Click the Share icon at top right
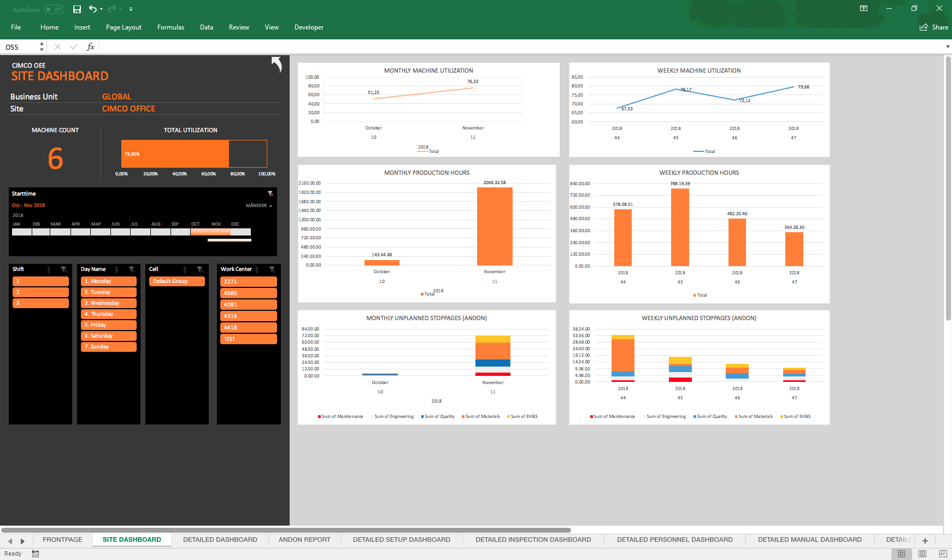The height and width of the screenshot is (560, 952). [x=933, y=27]
